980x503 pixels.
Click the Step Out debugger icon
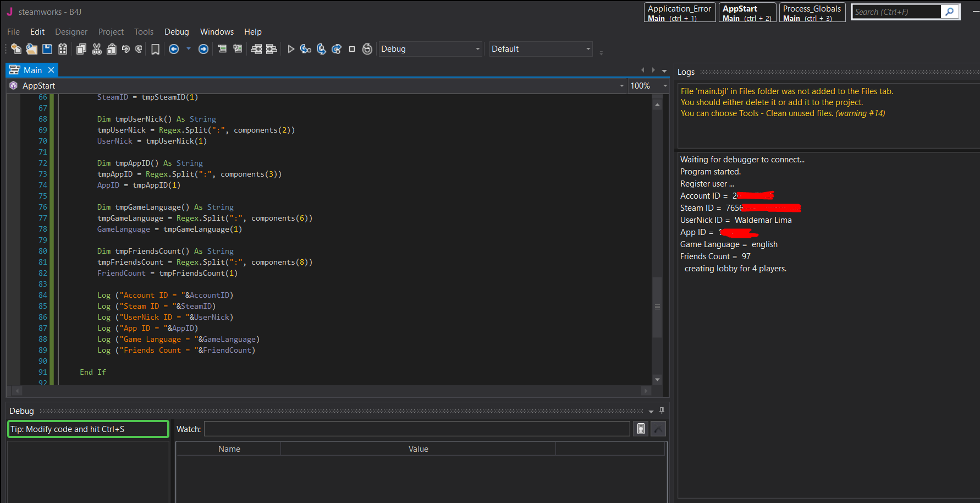(337, 49)
